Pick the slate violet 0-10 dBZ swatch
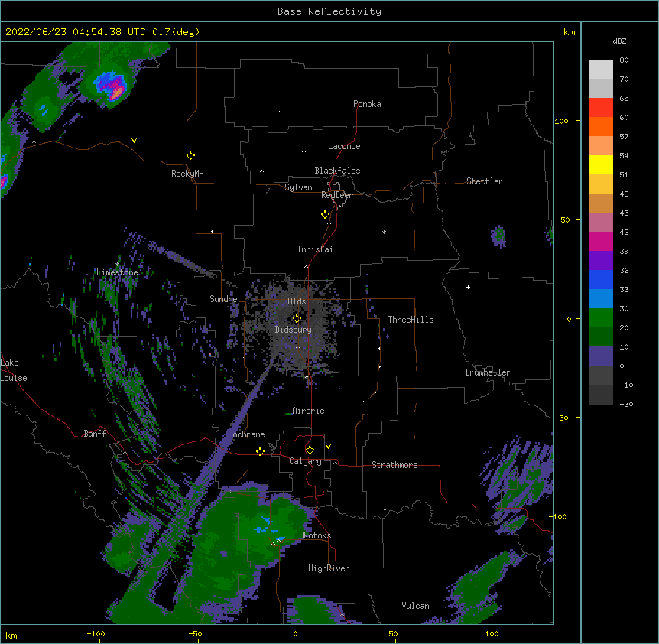The image size is (659, 644). point(601,356)
